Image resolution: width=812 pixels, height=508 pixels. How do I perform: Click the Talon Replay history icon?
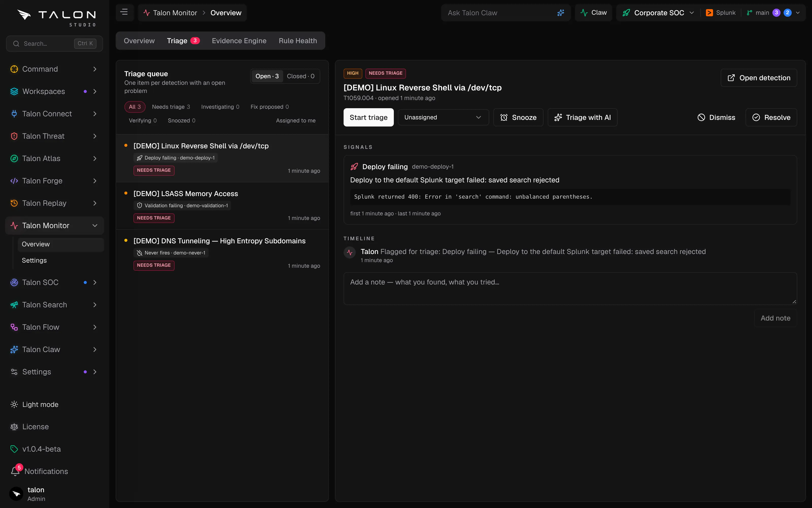(14, 203)
